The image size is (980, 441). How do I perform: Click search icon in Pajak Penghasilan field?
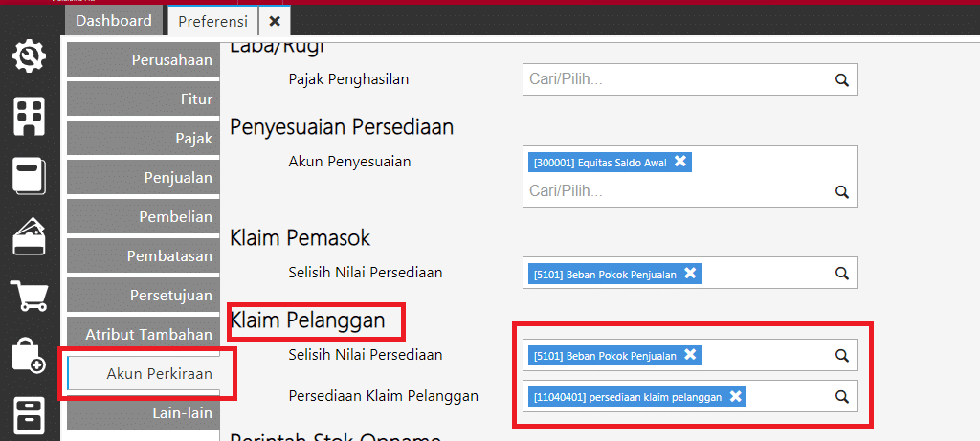click(842, 80)
